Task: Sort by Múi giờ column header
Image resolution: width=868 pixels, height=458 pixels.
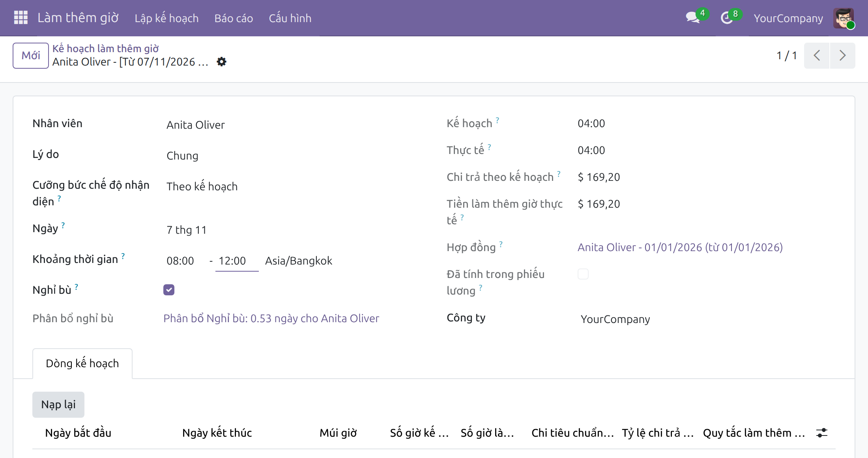Action: 338,433
